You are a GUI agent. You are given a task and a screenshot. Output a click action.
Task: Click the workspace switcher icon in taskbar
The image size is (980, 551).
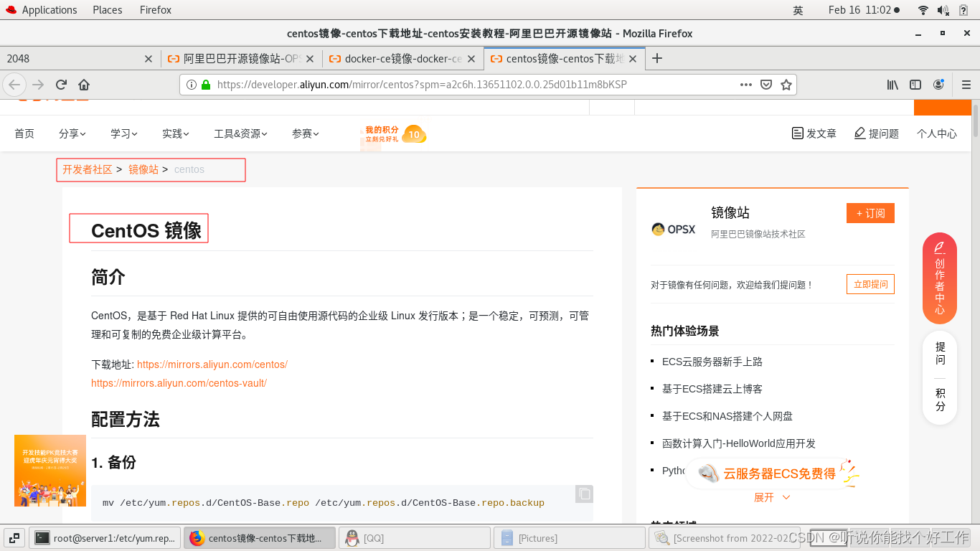[14, 537]
